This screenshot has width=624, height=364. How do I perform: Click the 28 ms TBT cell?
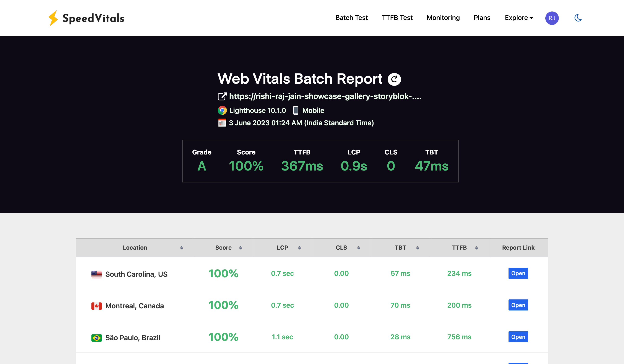pyautogui.click(x=400, y=337)
